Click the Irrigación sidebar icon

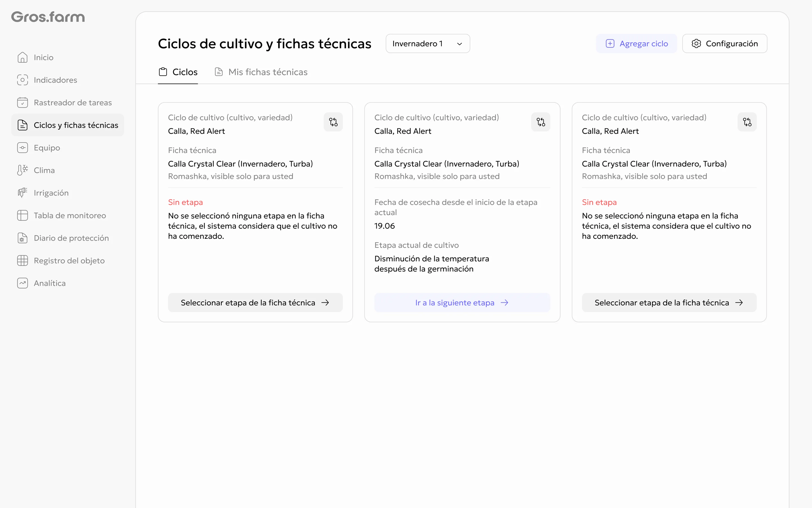coord(23,192)
